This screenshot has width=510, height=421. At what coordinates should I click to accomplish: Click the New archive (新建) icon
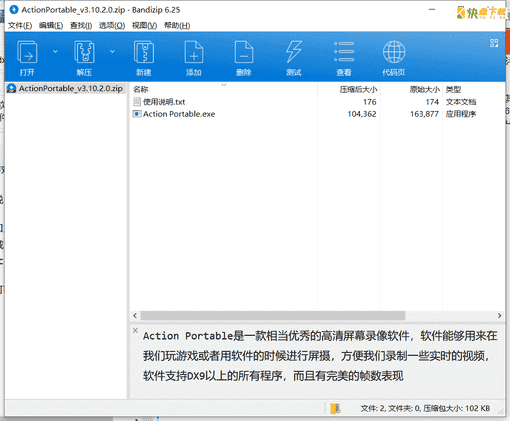(x=144, y=52)
